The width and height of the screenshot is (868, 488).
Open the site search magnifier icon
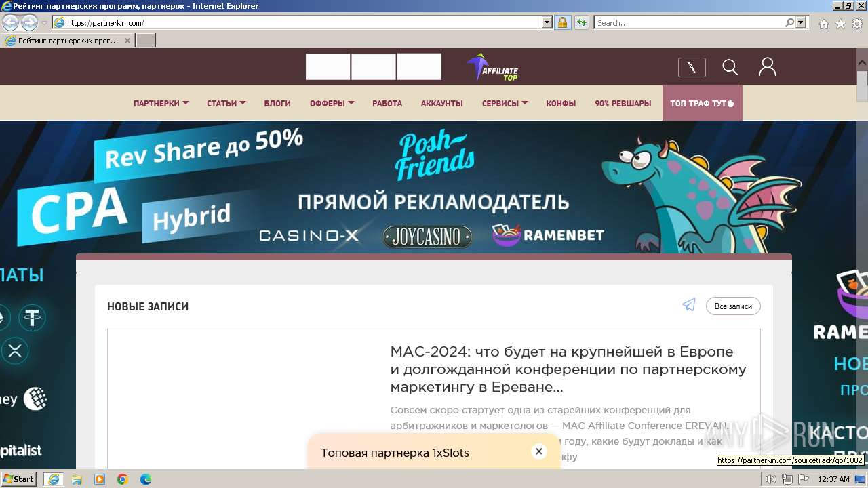tap(730, 67)
